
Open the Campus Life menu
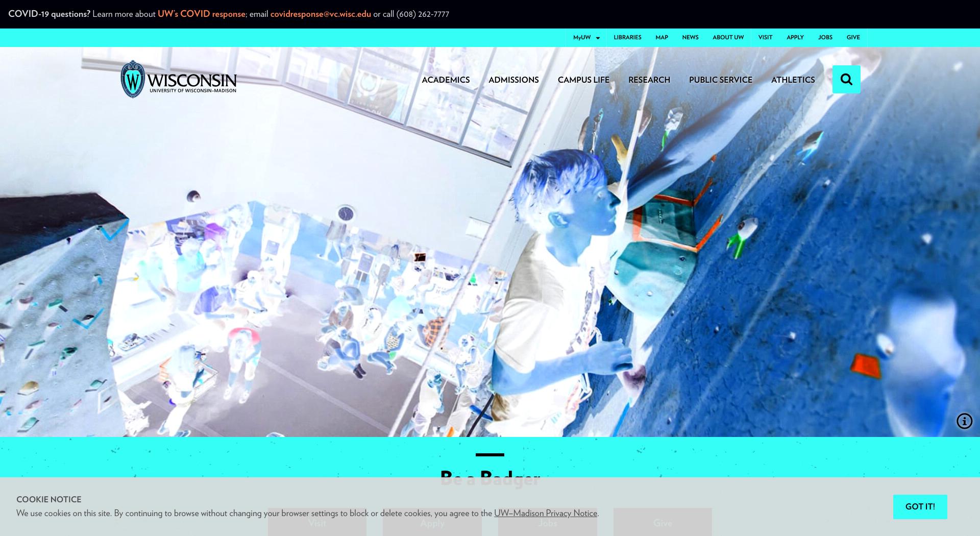583,80
